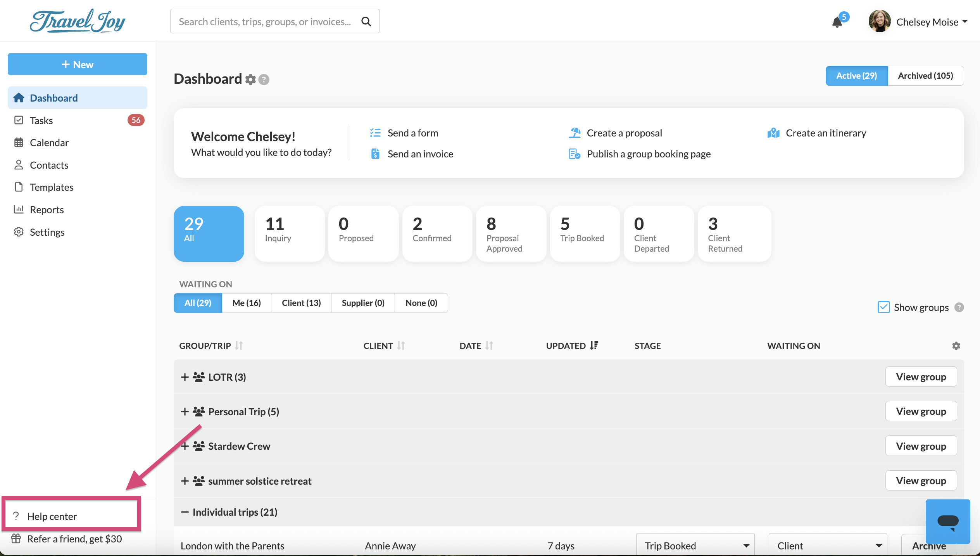Sort table by Updated column icon

pyautogui.click(x=594, y=345)
